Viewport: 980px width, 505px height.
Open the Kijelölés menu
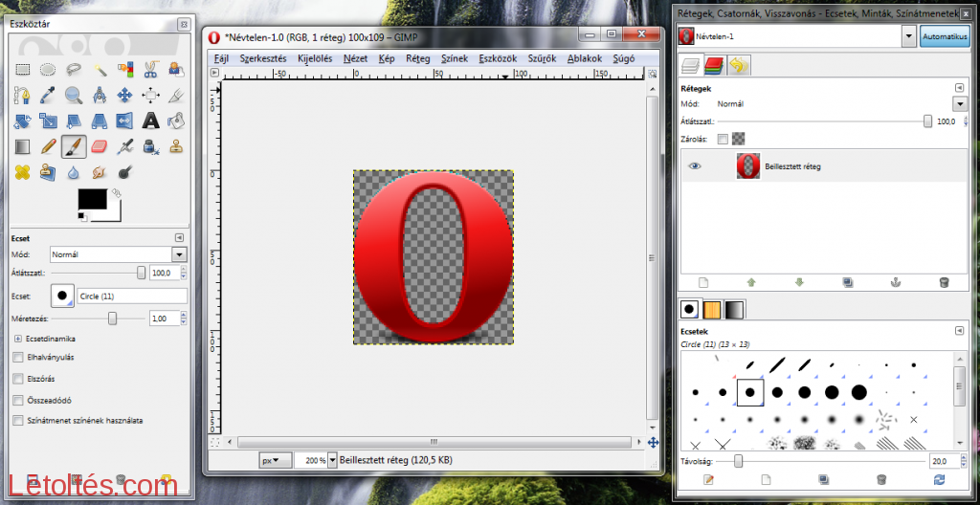[x=315, y=58]
